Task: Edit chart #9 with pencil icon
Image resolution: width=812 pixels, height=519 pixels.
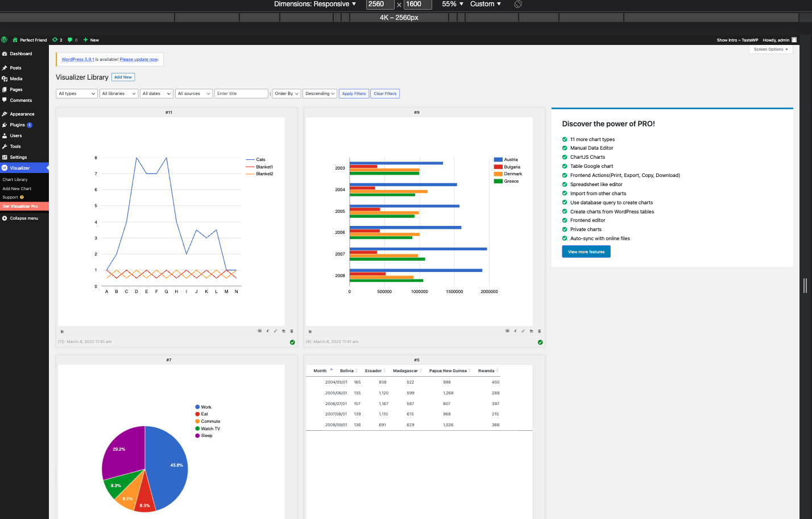Action: [523, 331]
